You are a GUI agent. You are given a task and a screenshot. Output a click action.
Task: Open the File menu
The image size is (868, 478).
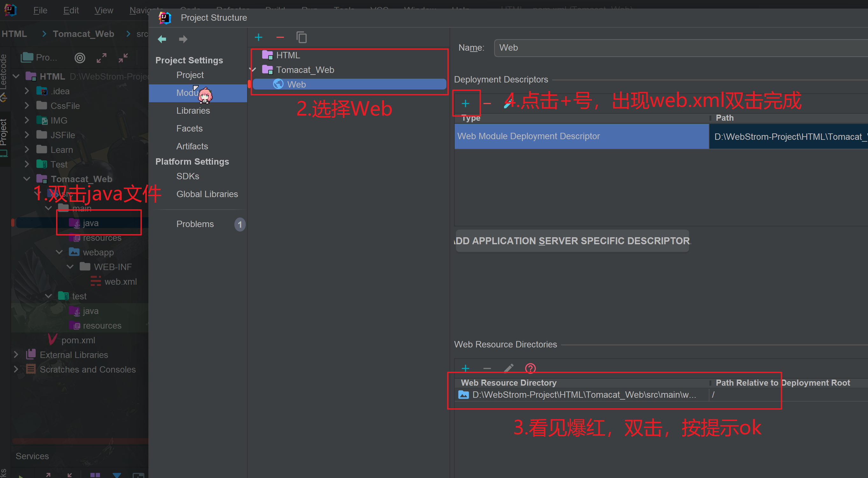click(40, 11)
